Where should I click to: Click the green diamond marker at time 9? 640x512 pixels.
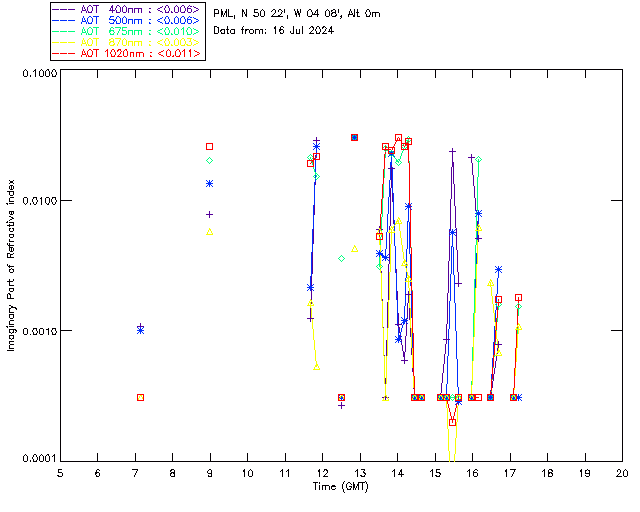[209, 161]
